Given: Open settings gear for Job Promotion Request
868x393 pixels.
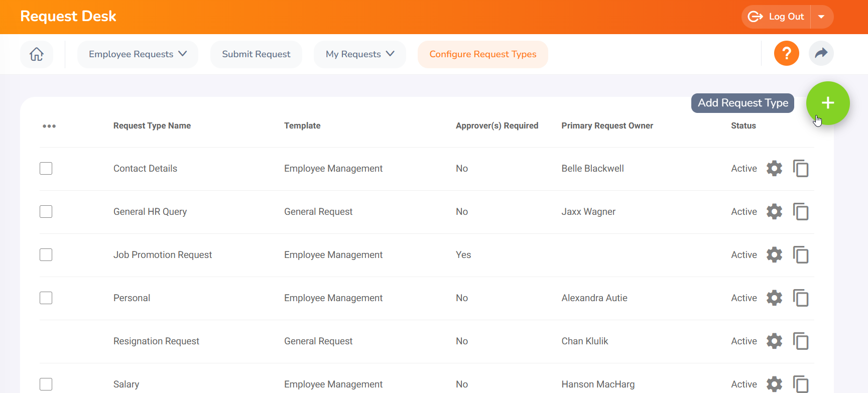Looking at the screenshot, I should (x=774, y=255).
